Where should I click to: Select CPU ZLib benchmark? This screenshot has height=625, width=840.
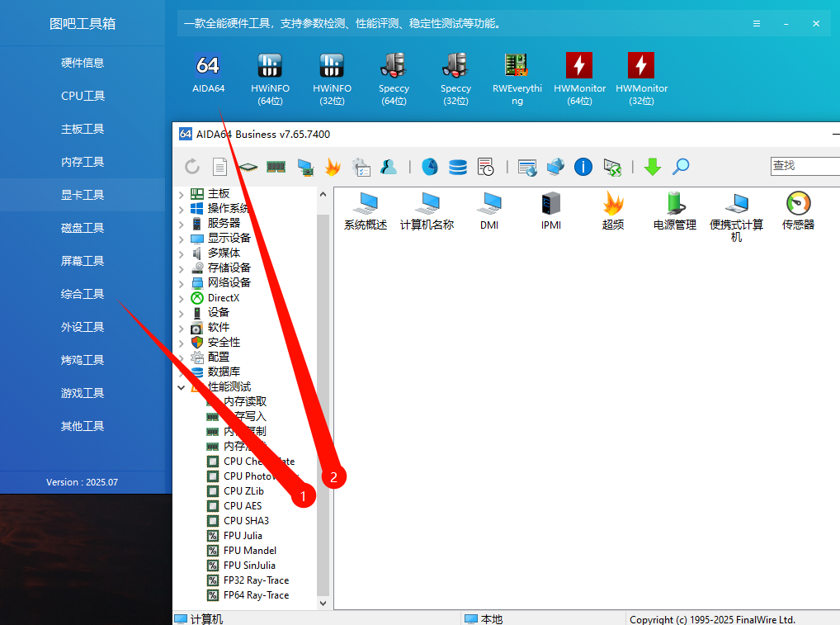click(x=243, y=491)
